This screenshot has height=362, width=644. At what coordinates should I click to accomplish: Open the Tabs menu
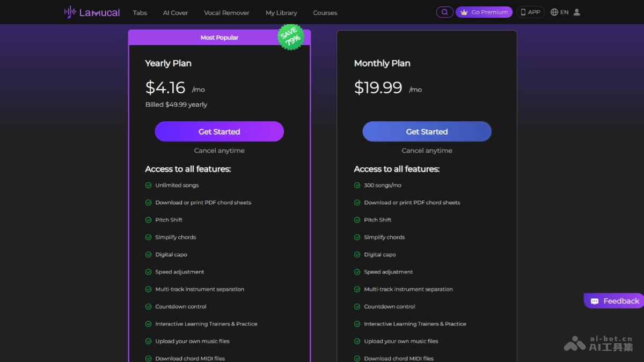coord(140,13)
